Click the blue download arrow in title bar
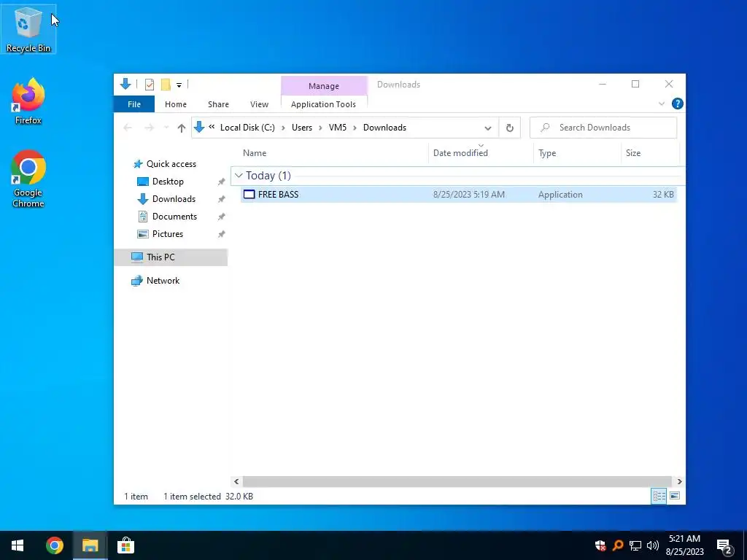The height and width of the screenshot is (560, 747). click(125, 85)
